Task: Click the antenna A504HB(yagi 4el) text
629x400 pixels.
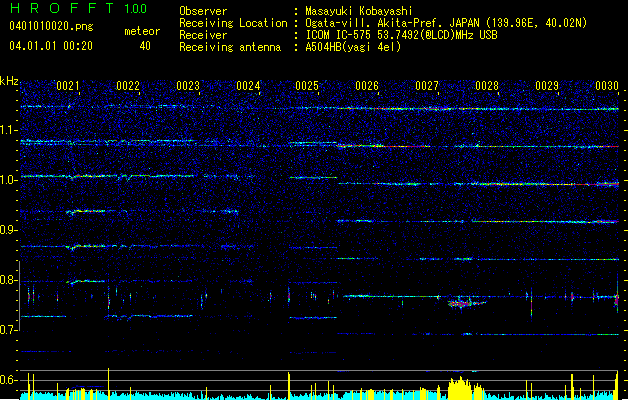Action: pos(353,47)
